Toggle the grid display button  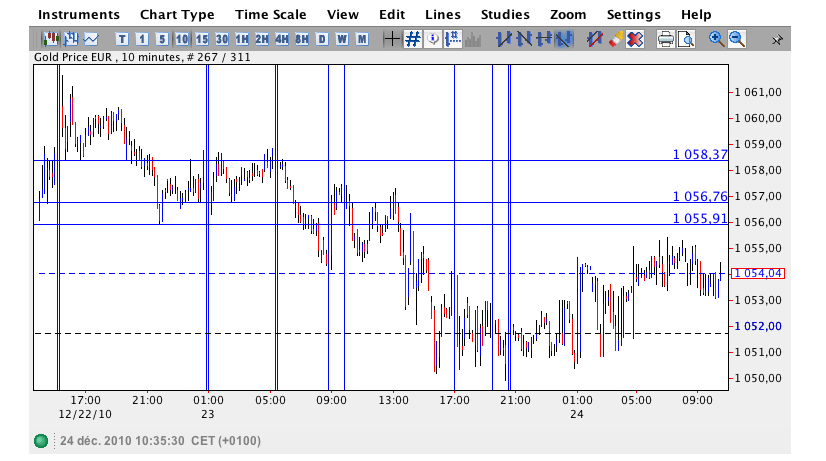[x=411, y=39]
